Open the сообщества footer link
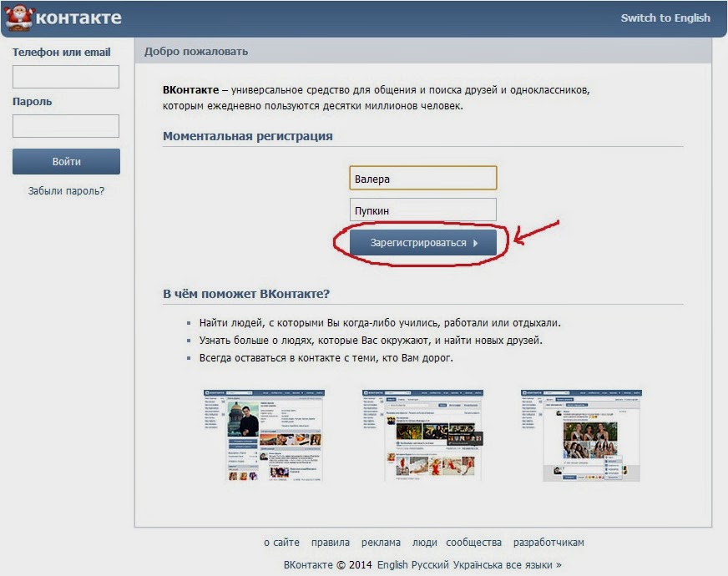The width and height of the screenshot is (728, 576). (x=473, y=542)
